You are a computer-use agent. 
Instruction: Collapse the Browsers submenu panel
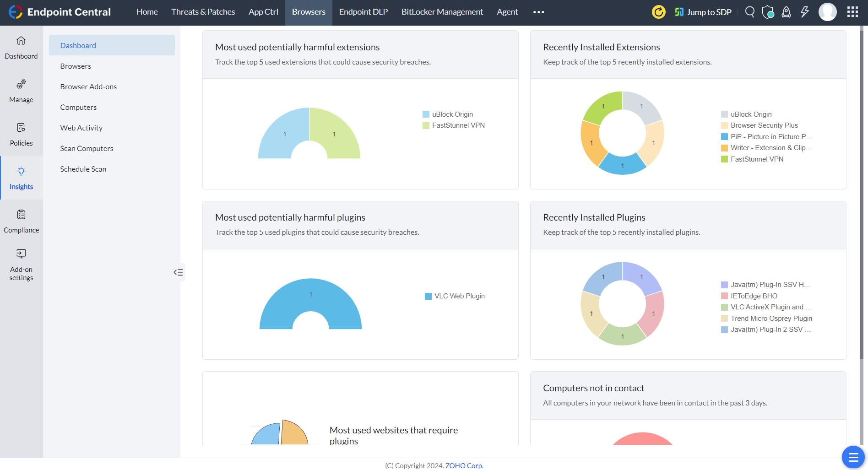point(179,272)
